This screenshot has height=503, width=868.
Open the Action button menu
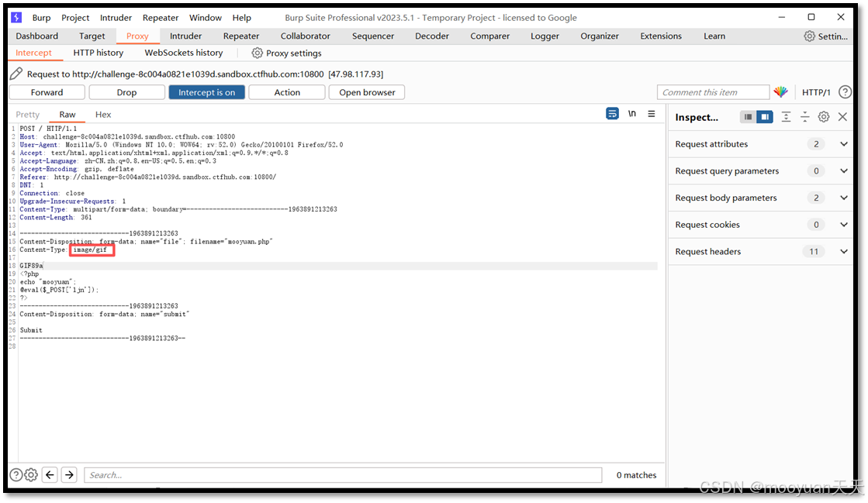(x=287, y=92)
